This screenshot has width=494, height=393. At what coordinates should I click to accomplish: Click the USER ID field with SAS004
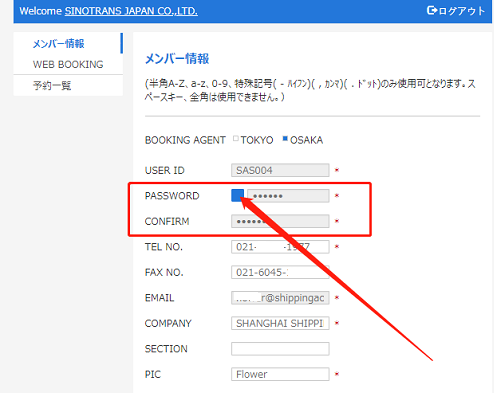pyautogui.click(x=280, y=170)
